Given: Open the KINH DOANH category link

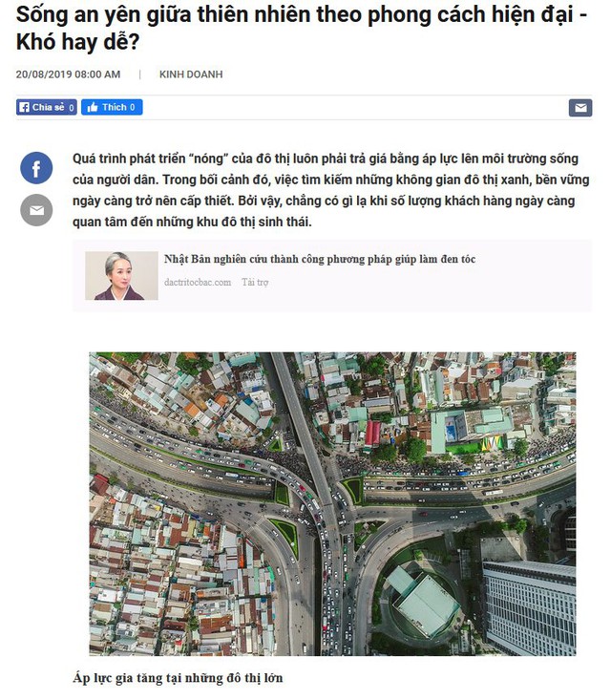Looking at the screenshot, I should coord(191,74).
